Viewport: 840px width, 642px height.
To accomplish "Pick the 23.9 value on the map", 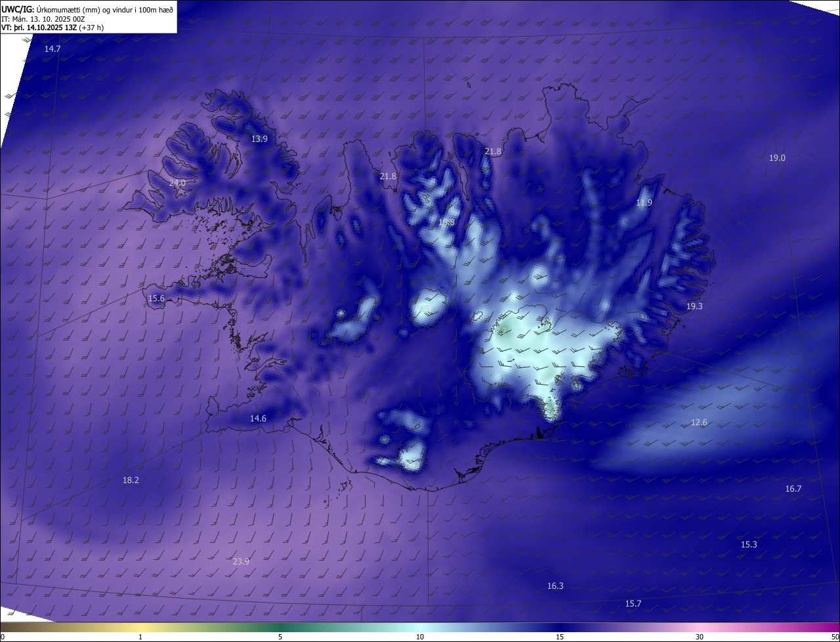I will [x=241, y=562].
